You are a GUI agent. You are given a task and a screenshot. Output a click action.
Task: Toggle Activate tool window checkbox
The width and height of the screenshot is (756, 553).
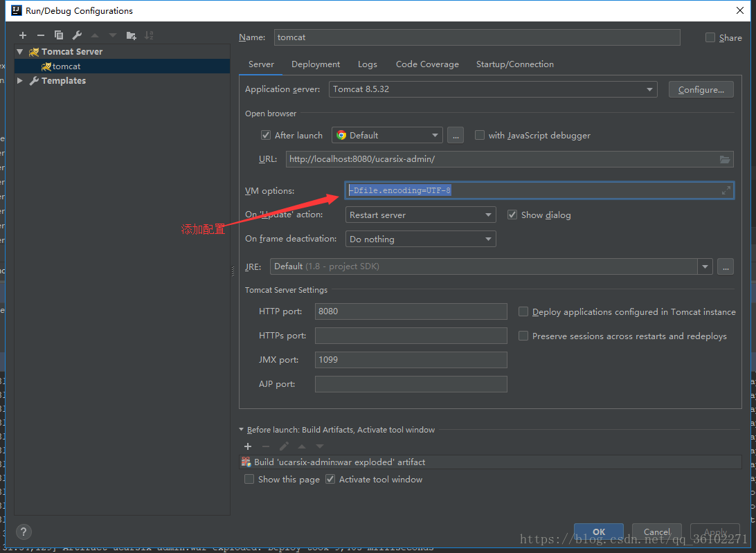pos(330,479)
